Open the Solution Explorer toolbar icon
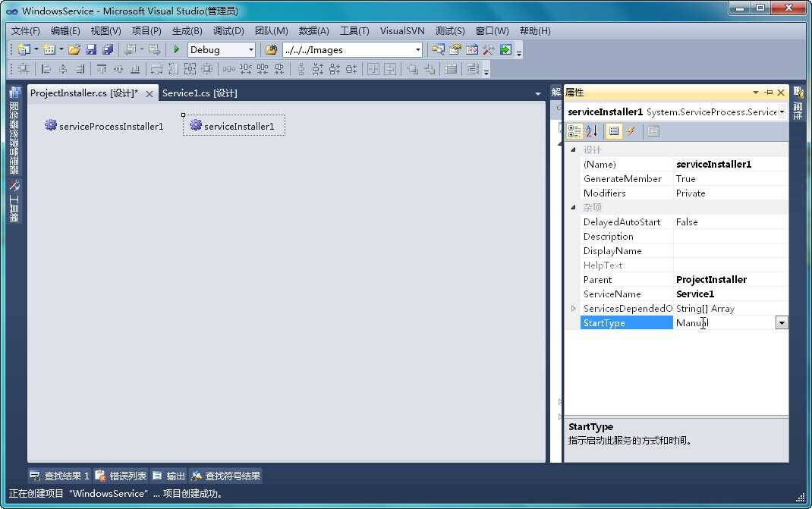The width and height of the screenshot is (812, 509). [438, 50]
